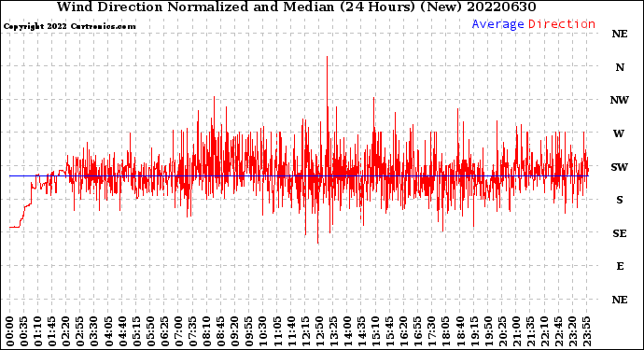Click the 'N' direction axis label

pos(620,67)
